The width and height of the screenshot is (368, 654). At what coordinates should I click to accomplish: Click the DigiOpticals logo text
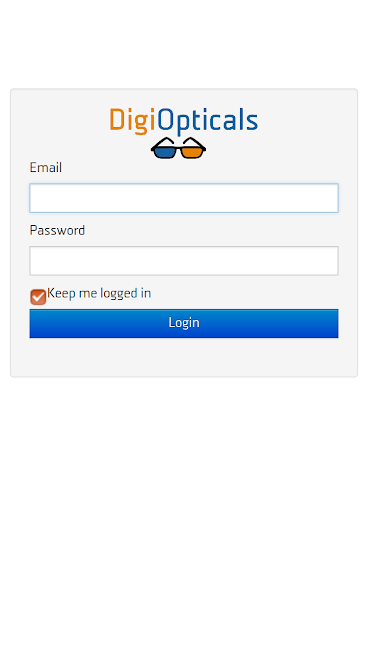coord(184,121)
